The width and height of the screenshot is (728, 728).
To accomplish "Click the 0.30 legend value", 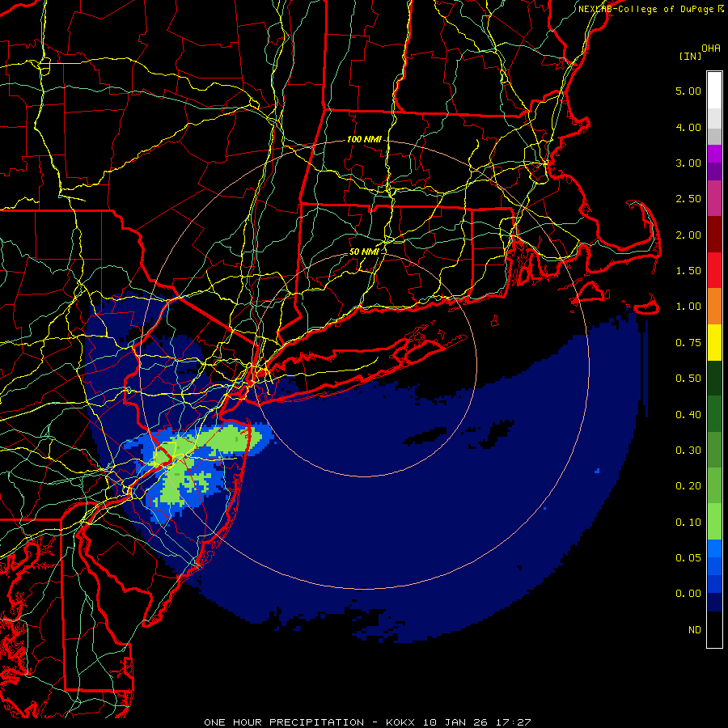I will coord(688,451).
